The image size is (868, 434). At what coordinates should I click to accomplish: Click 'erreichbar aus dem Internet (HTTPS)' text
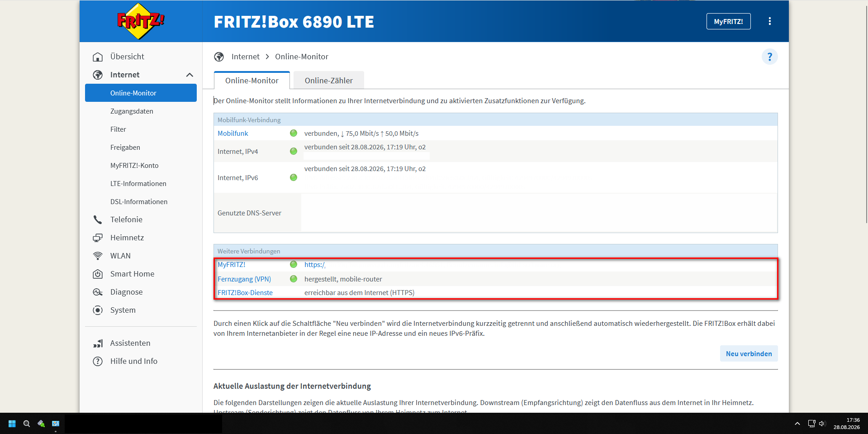(x=359, y=293)
